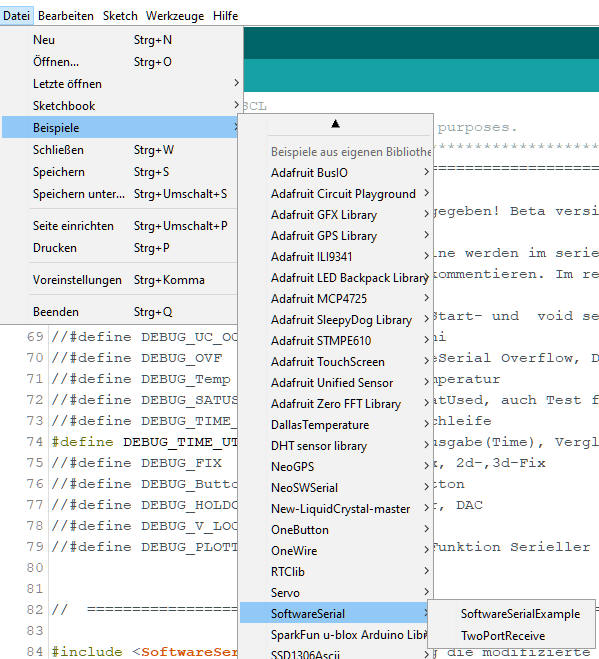The height and width of the screenshot is (659, 599).
Task: Expand Adafruit GFX Library examples
Action: click(336, 214)
